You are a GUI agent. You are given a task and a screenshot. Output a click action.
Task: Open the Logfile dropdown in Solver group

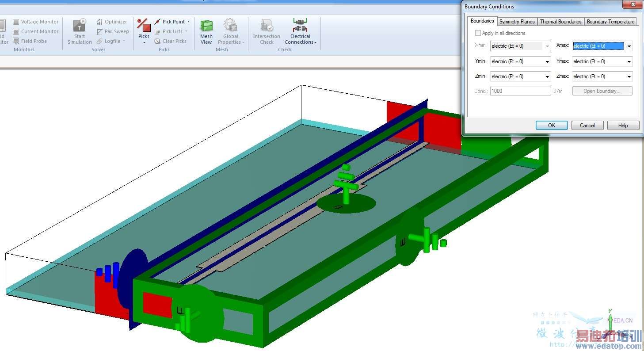tap(111, 41)
